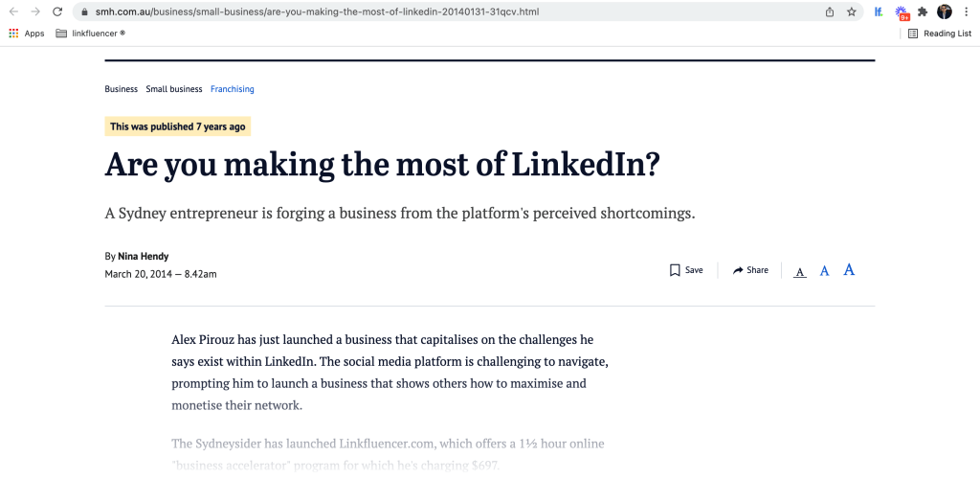Open the Reading List panel
Screen dimensions: 980x479
pyautogui.click(x=940, y=34)
